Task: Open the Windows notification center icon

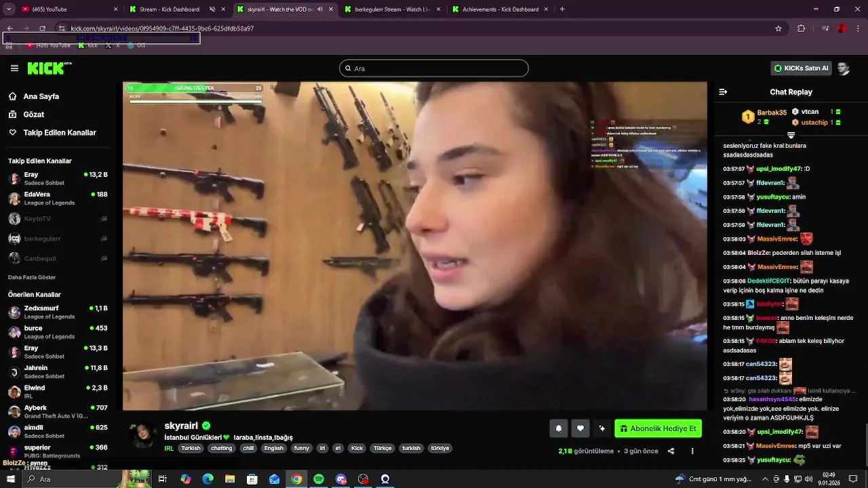Action: [x=853, y=479]
